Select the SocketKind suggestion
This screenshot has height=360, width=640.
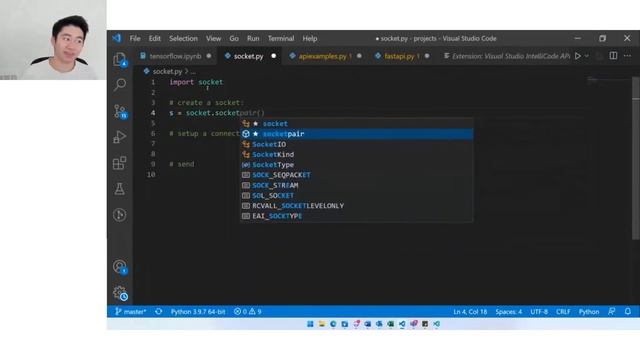[356, 154]
